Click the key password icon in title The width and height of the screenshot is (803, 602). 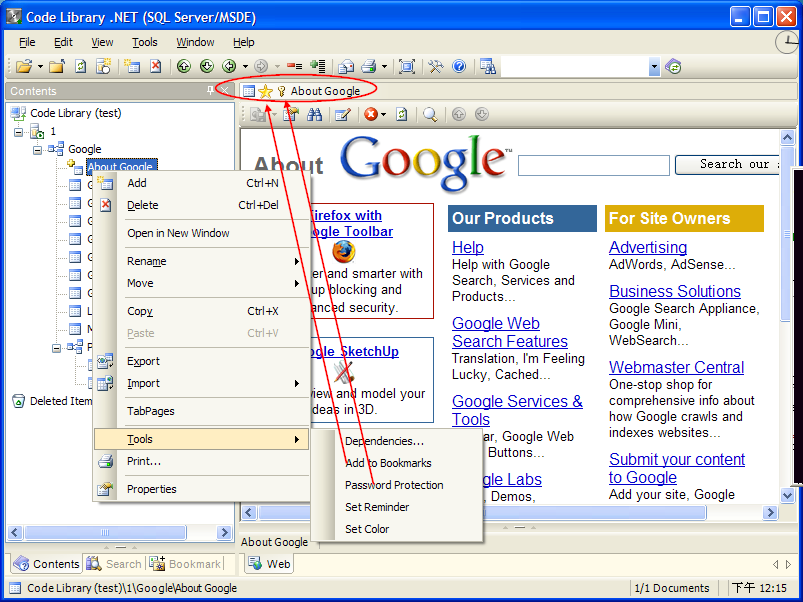[281, 91]
